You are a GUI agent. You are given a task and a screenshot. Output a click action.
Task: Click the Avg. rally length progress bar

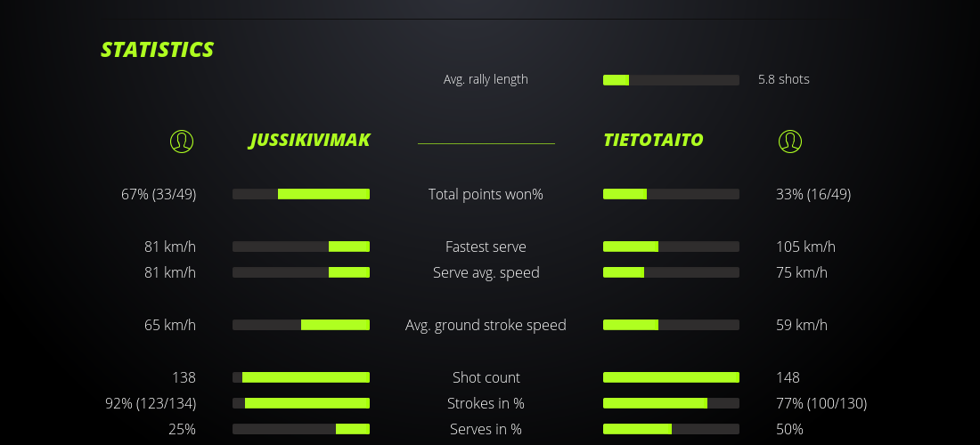click(671, 80)
